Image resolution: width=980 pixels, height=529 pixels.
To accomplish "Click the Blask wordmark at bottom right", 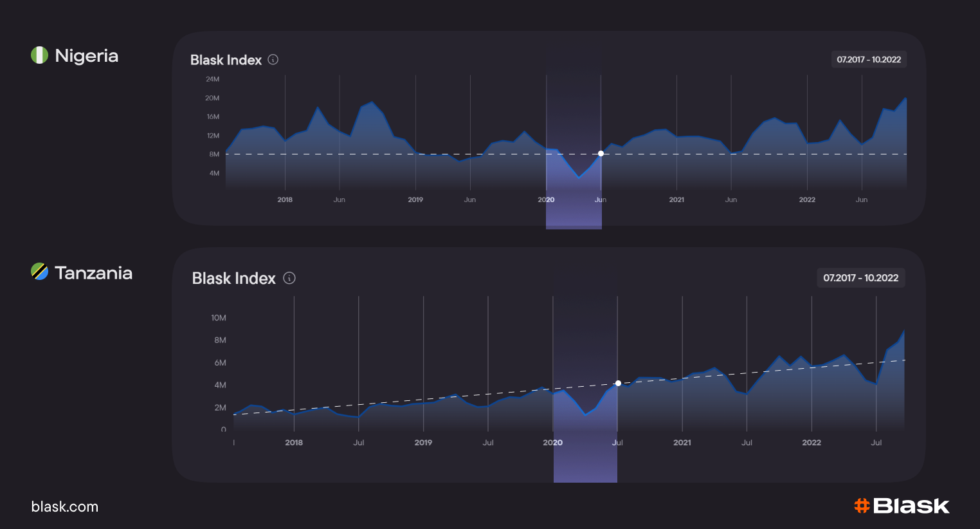I will (911, 506).
